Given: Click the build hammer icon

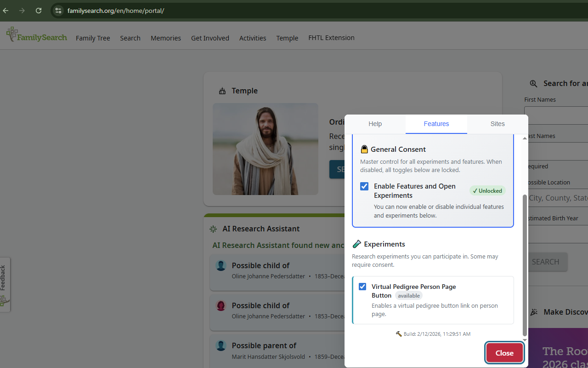Looking at the screenshot, I should (399, 334).
